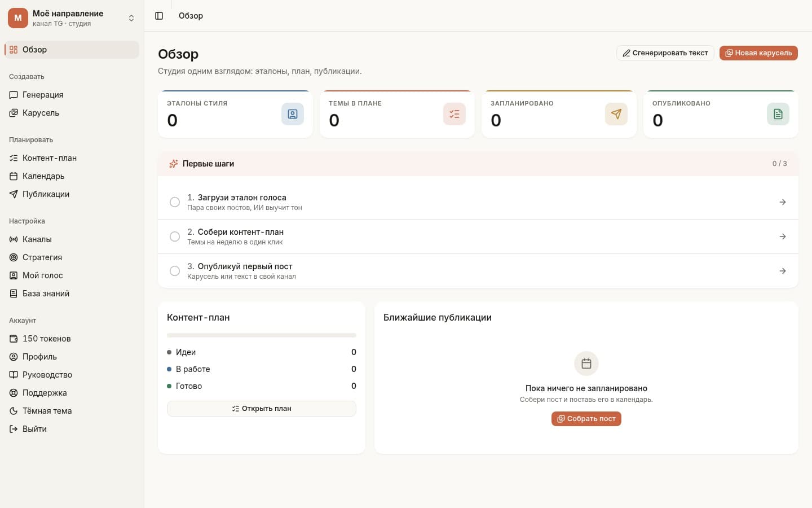Click the Опубликовано document icon
812x508 pixels.
tap(778, 114)
